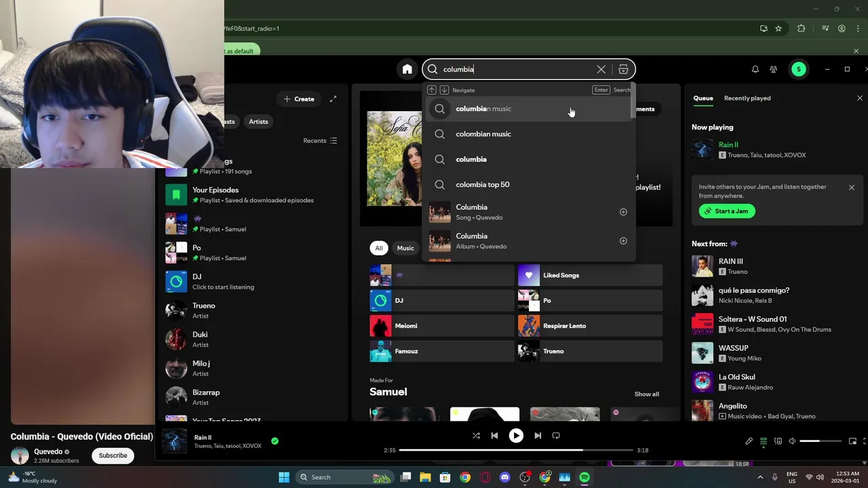Click the Create button in library
This screenshot has height=488, width=868.
point(299,99)
